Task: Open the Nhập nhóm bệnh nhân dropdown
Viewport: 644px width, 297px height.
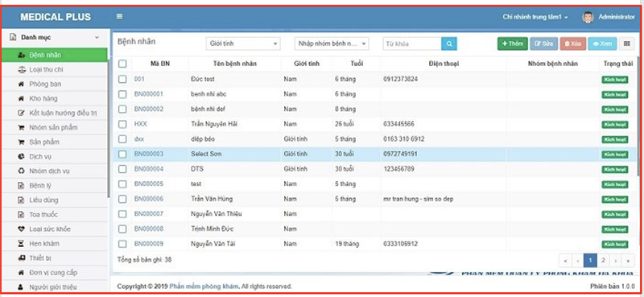Action: [332, 43]
